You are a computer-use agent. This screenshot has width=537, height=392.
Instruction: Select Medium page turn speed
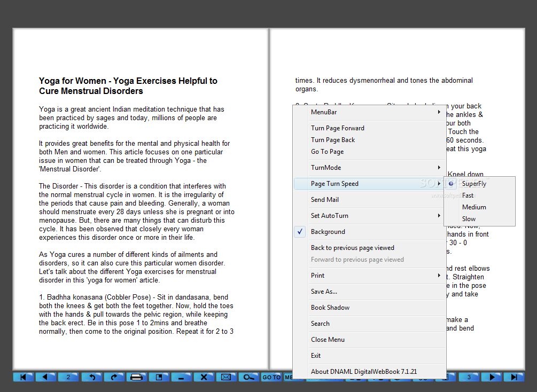479,207
